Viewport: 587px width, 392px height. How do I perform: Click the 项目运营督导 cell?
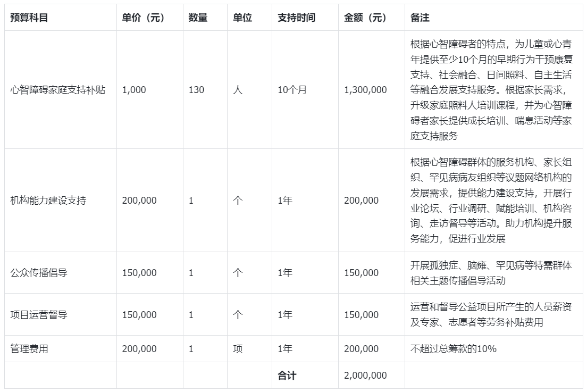click(39, 315)
